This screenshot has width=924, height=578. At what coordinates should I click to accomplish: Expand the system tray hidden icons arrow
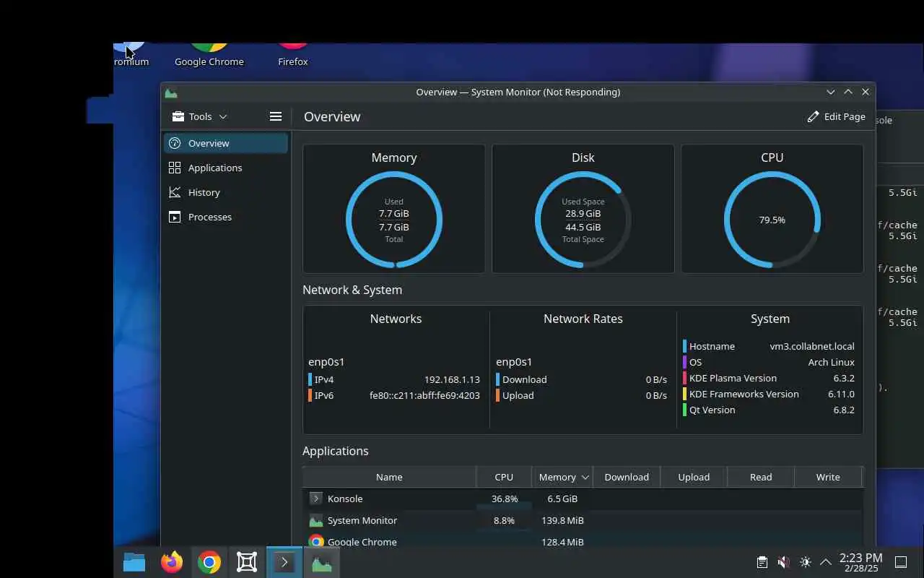[x=826, y=562]
